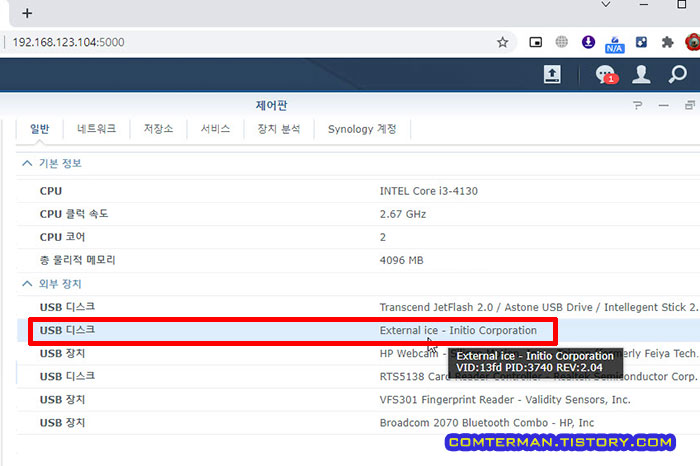Switch to the 네트워크 tab
This screenshot has height=466, width=700.
point(96,129)
